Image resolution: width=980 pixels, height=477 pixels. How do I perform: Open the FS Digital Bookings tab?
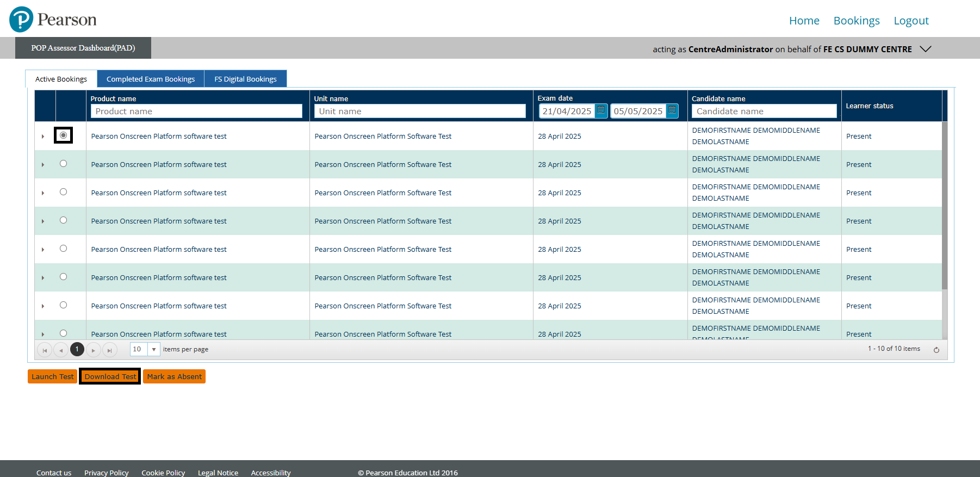(x=245, y=79)
